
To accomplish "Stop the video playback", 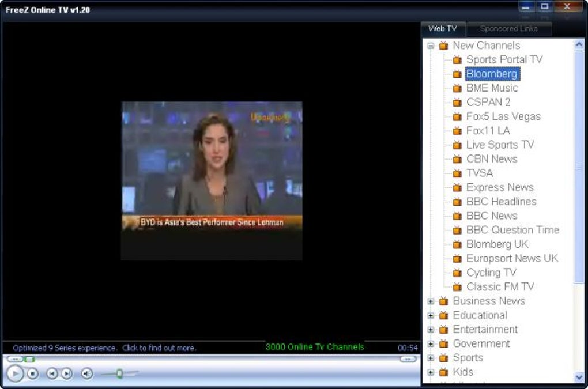I will pyautogui.click(x=33, y=373).
